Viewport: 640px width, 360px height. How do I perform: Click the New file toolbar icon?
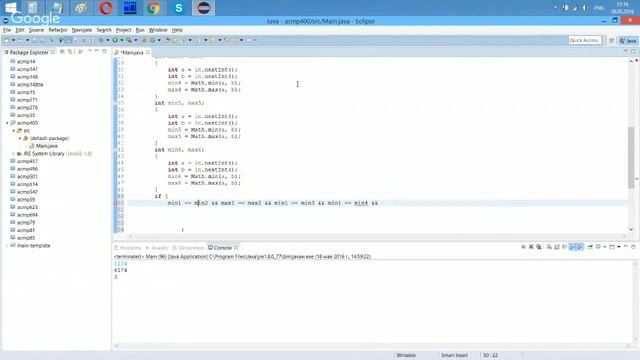point(6,40)
